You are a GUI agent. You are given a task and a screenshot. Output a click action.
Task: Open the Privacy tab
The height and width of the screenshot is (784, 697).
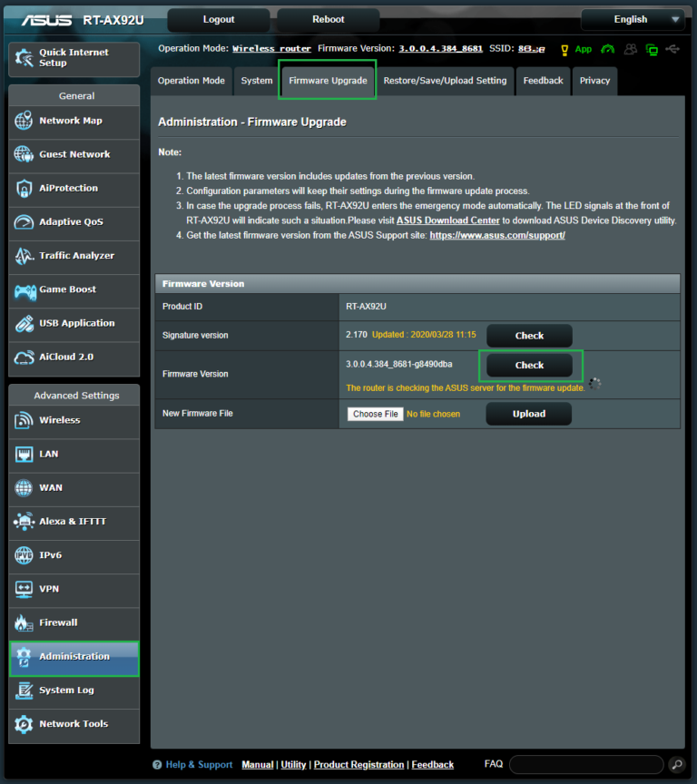coord(594,81)
